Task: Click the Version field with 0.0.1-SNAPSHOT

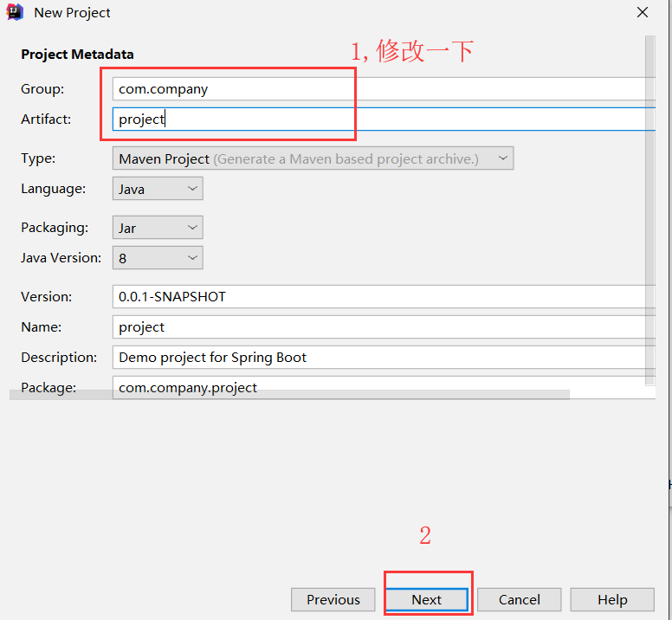Action: (x=384, y=296)
